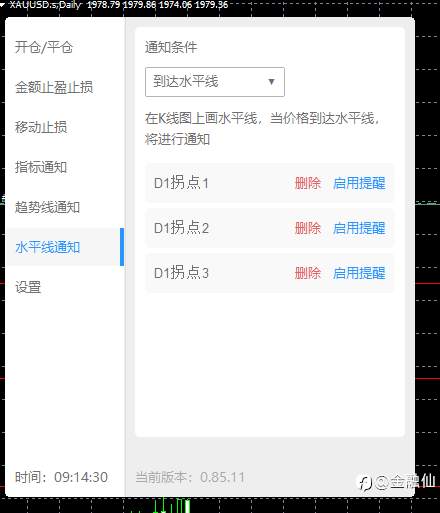Image resolution: width=440 pixels, height=513 pixels.
Task: Switch to 趋势线通知 section
Action: point(47,207)
